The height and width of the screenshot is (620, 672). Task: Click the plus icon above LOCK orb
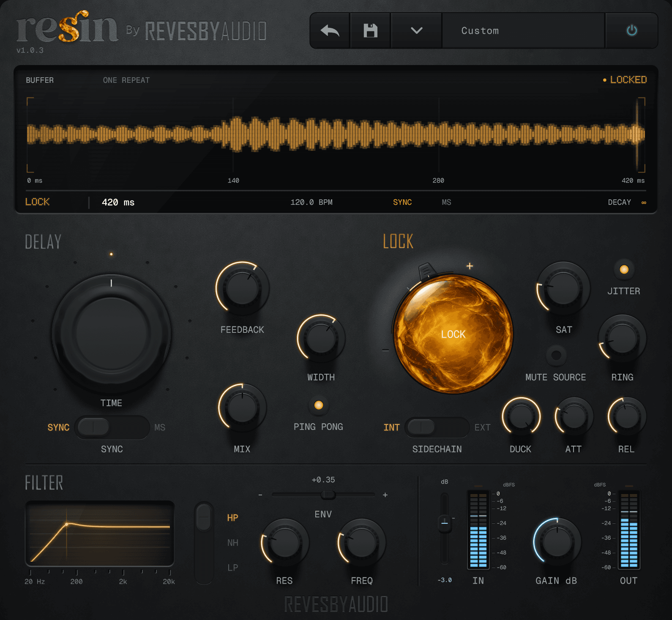(x=470, y=266)
